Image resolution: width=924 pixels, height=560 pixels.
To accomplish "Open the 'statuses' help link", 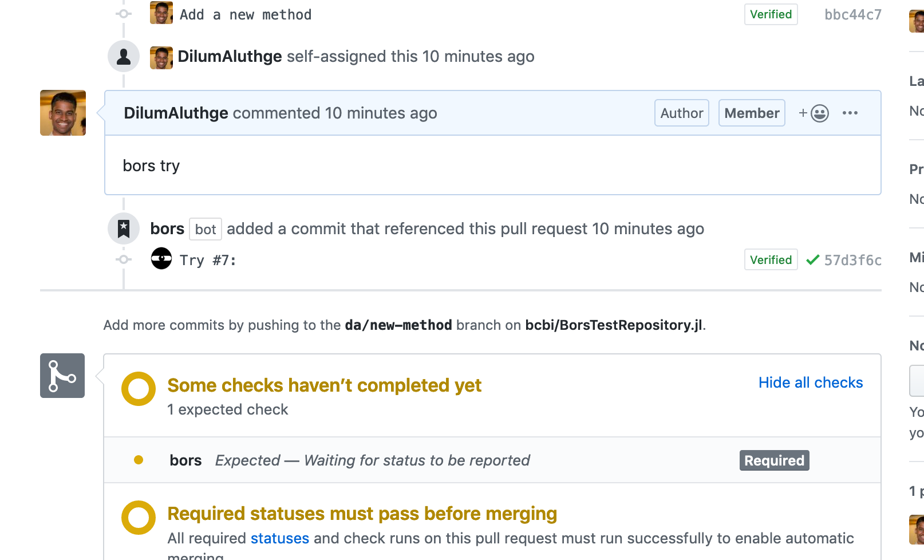I will coord(280,538).
